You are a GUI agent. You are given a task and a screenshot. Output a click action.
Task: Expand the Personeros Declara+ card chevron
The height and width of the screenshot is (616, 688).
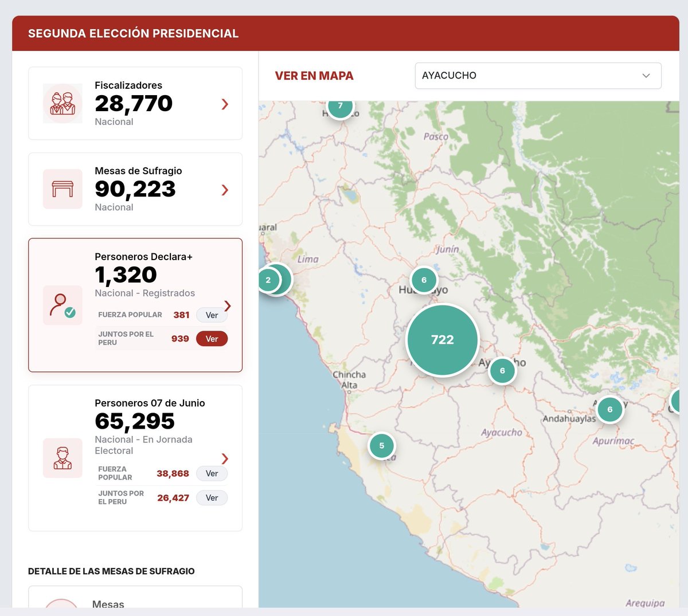228,305
